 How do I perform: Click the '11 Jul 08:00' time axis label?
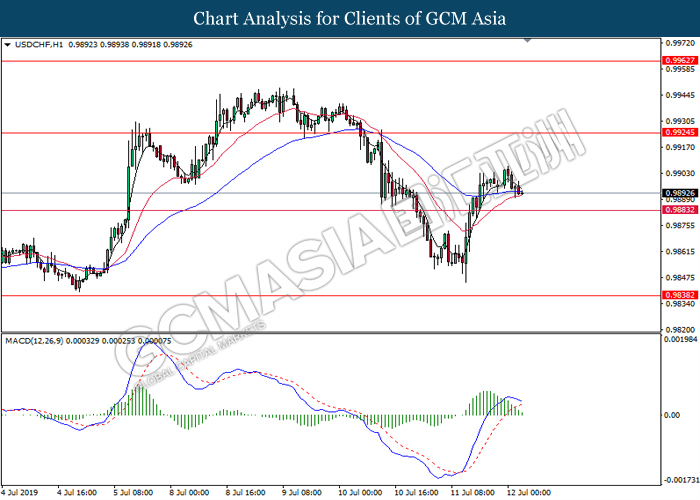pyautogui.click(x=469, y=492)
